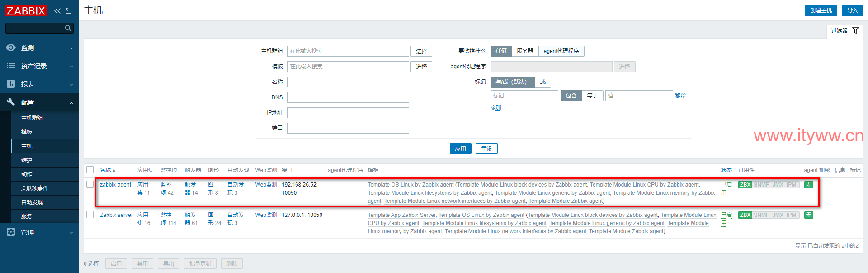Expand the 资产记录 menu
The width and height of the screenshot is (868, 273).
(39, 66)
